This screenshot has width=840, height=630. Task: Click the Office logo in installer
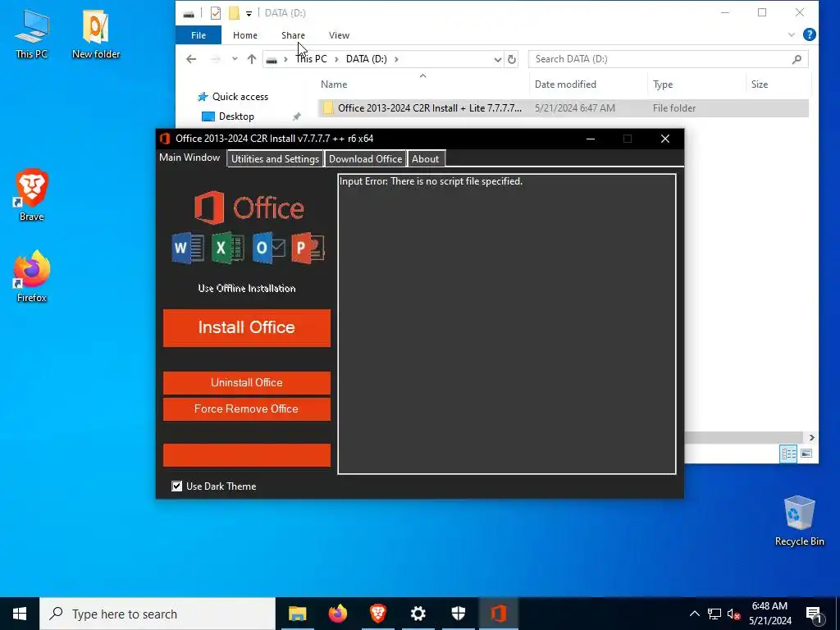point(249,208)
